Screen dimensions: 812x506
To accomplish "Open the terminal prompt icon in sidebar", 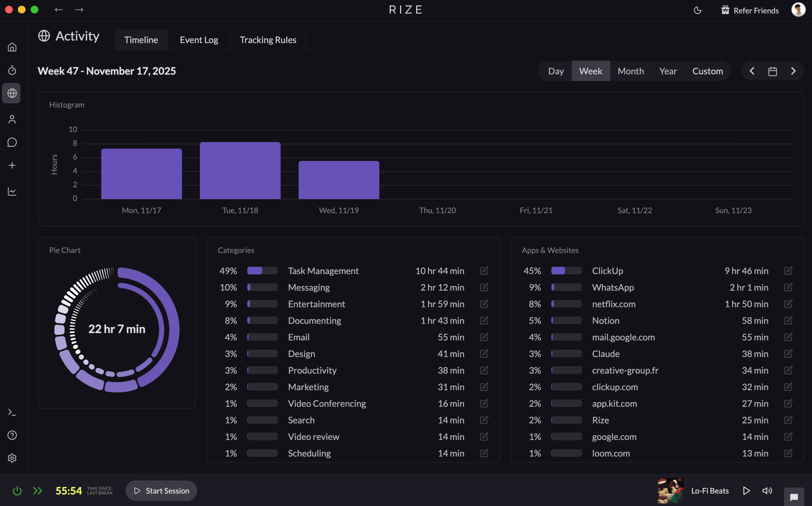I will pos(12,412).
